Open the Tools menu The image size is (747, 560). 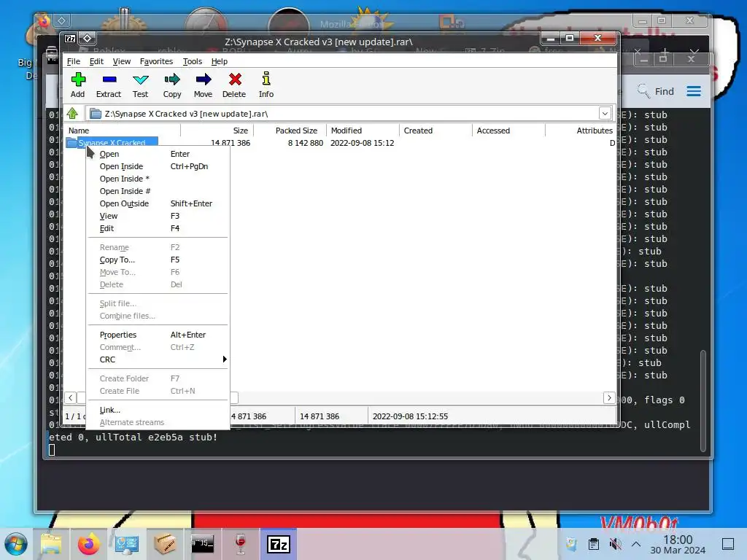point(193,61)
